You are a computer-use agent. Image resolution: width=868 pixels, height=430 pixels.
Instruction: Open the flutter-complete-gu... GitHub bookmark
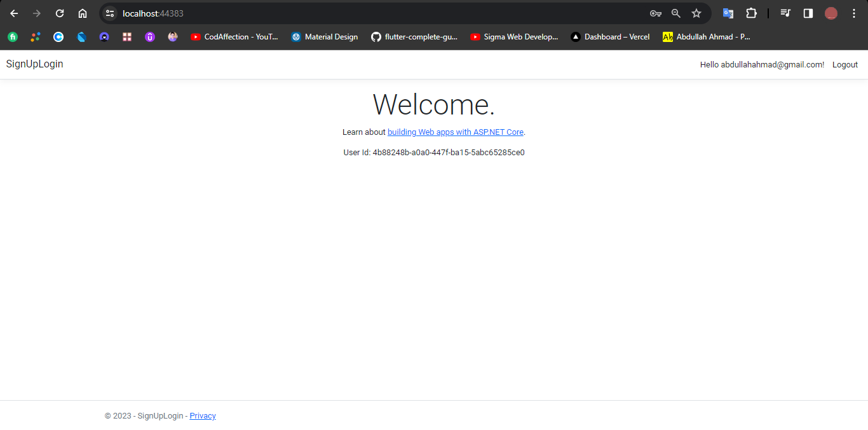pos(414,37)
